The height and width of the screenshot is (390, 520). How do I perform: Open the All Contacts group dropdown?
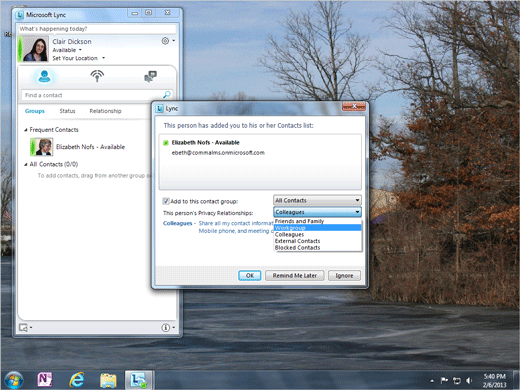[x=317, y=200]
